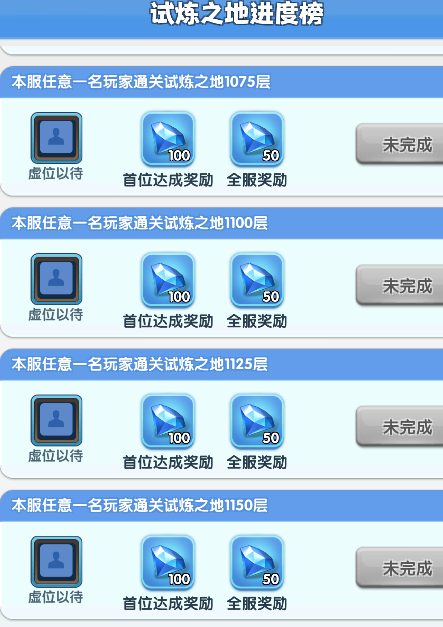Tap the 50 diamond reward for 1125层
Image resolution: width=443 pixels, height=627 pixels.
(x=257, y=421)
